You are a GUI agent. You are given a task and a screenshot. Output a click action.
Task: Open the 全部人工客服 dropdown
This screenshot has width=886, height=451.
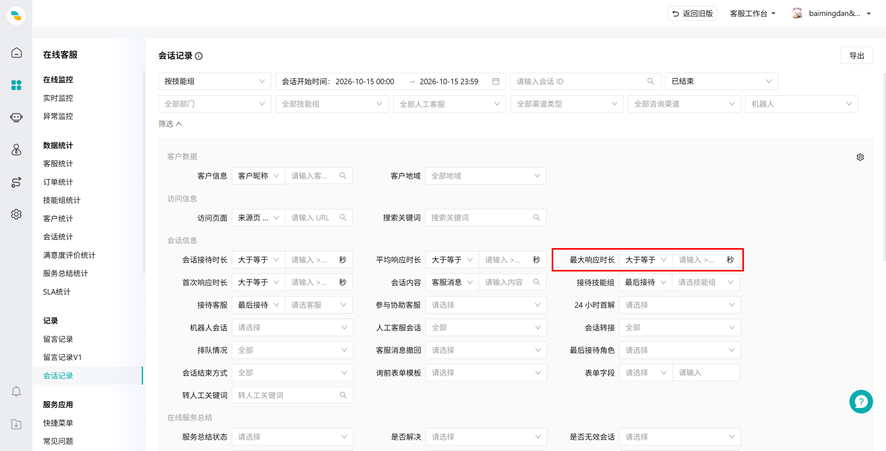coord(450,104)
